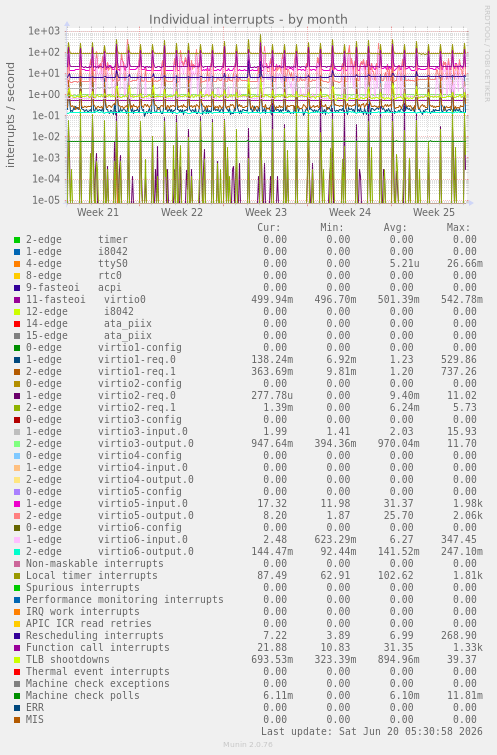Image resolution: width=497 pixels, height=755 pixels.
Task: Click the virtio6-output.0 cyan legend swatch
Action: (17, 552)
